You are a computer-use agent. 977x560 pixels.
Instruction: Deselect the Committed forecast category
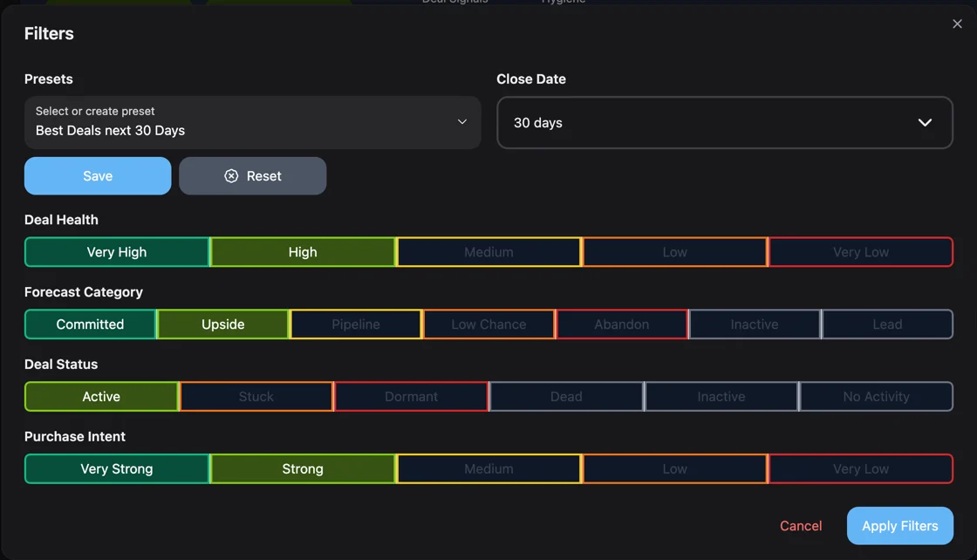(90, 324)
